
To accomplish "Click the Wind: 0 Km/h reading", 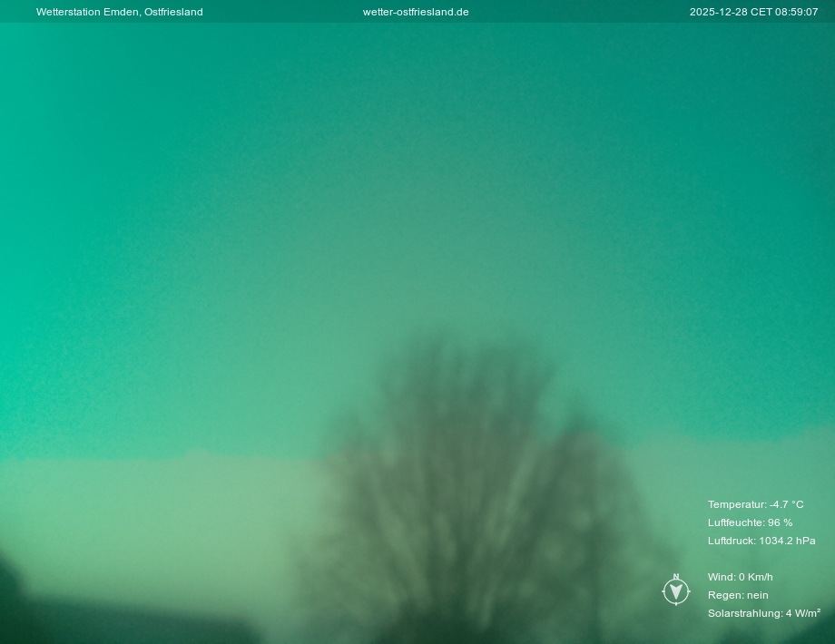I will pyautogui.click(x=741, y=577).
